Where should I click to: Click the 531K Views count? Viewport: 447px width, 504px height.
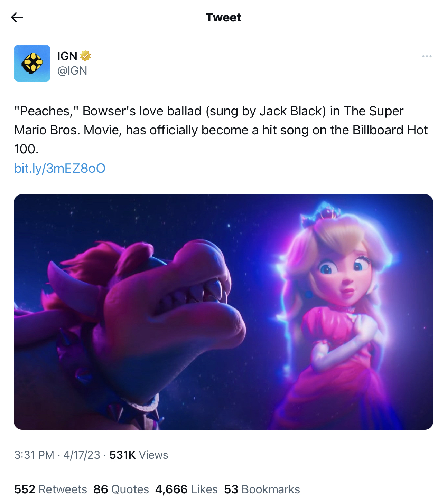tap(139, 455)
